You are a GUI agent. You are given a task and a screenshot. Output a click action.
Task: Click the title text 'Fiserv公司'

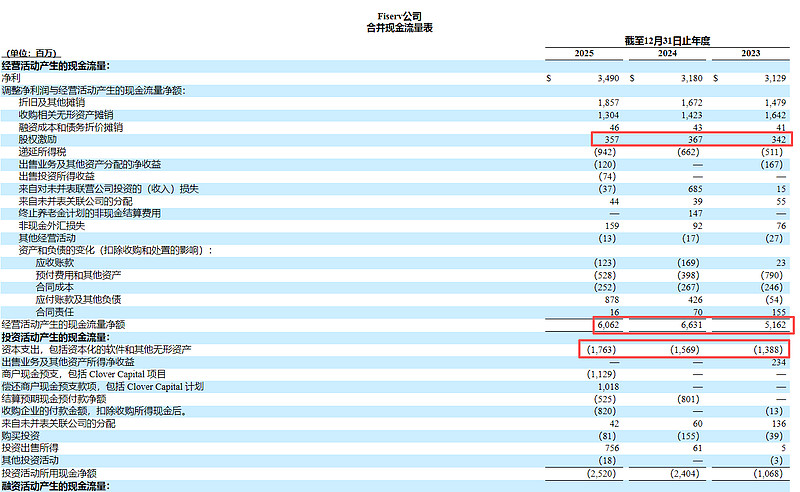coord(399,16)
